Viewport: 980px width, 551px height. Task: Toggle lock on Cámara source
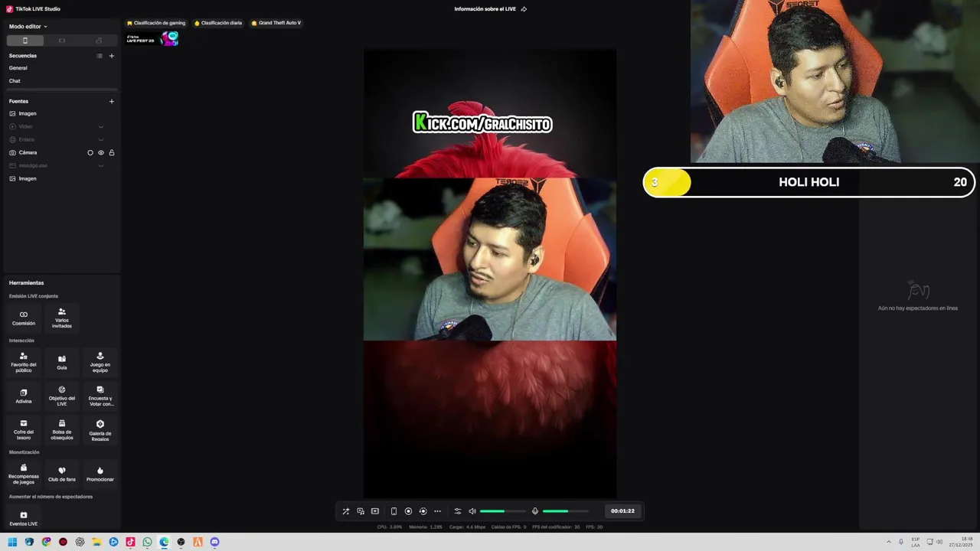click(x=112, y=152)
